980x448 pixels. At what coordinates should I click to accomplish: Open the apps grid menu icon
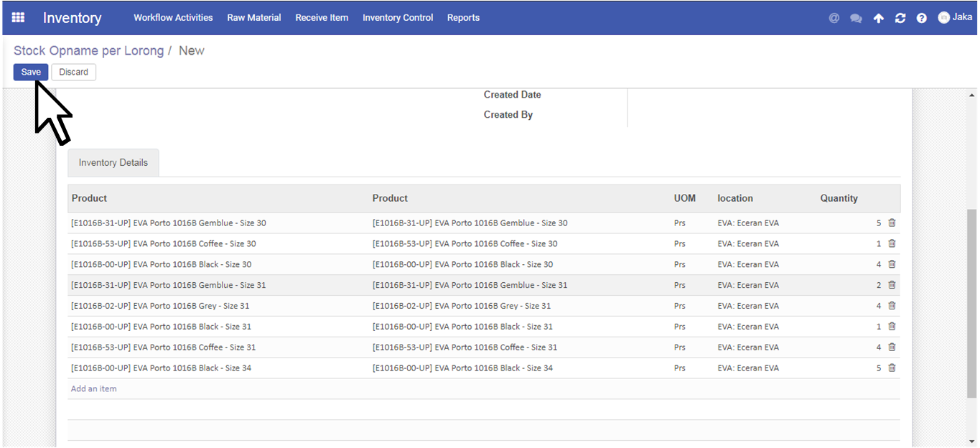18,18
